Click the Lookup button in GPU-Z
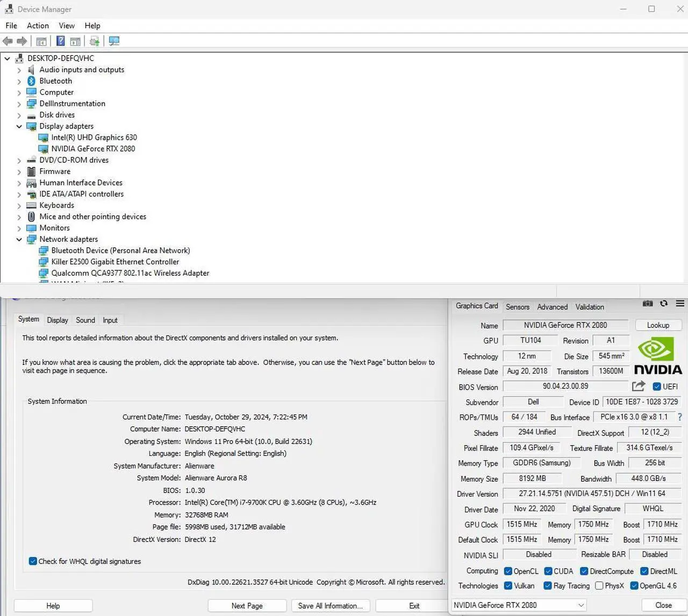The image size is (688, 616). tap(658, 325)
